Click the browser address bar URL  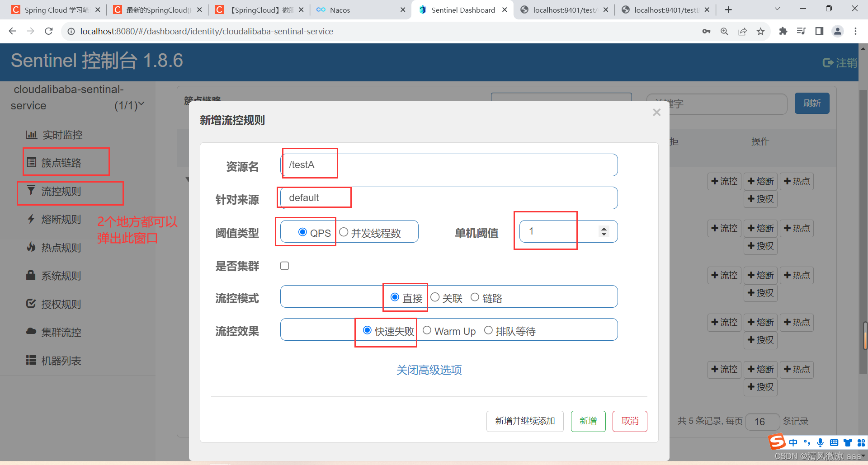point(207,31)
